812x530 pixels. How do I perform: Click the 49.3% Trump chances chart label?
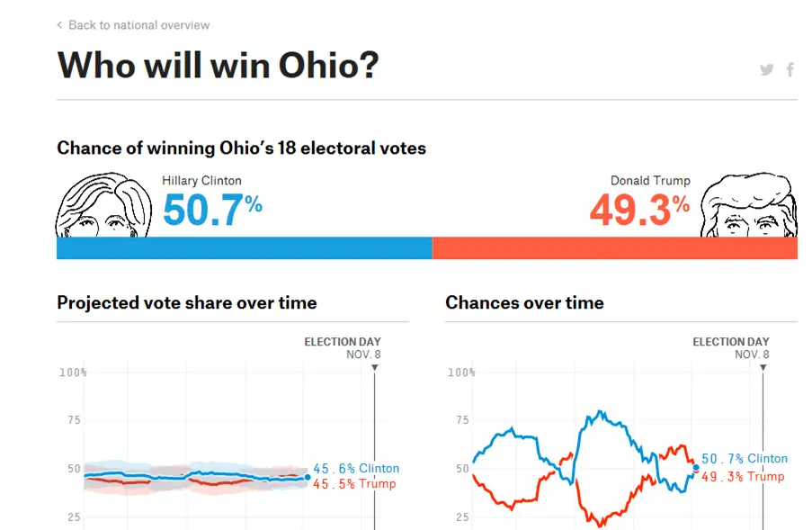[743, 477]
